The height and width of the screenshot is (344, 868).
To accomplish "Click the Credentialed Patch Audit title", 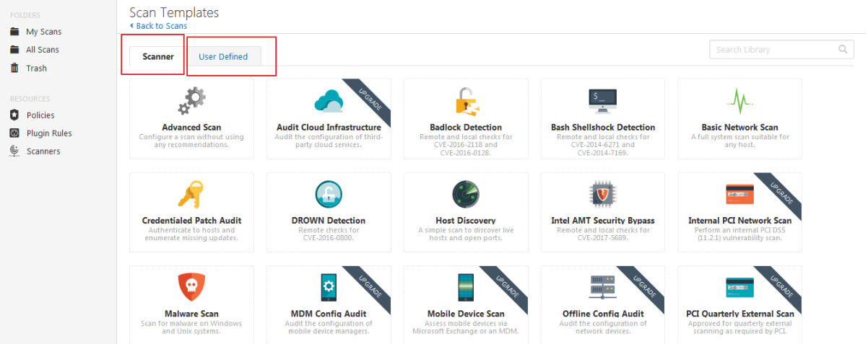I will click(191, 221).
